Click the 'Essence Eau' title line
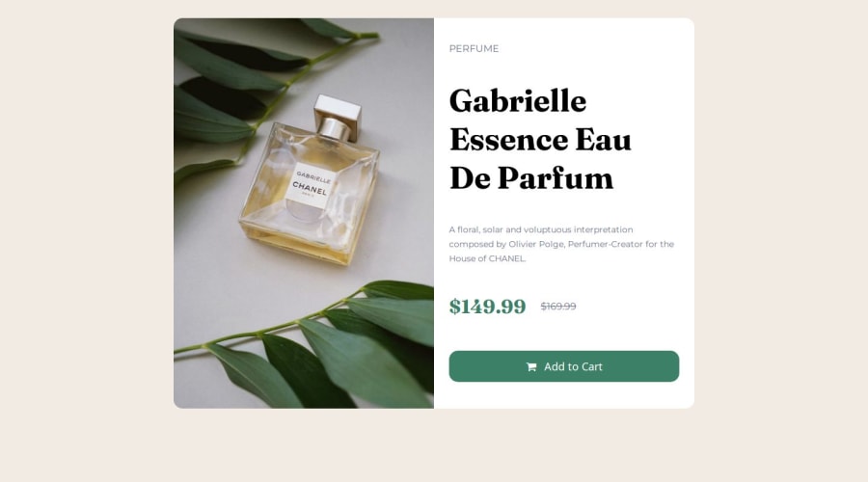This screenshot has height=482, width=868. coord(540,140)
